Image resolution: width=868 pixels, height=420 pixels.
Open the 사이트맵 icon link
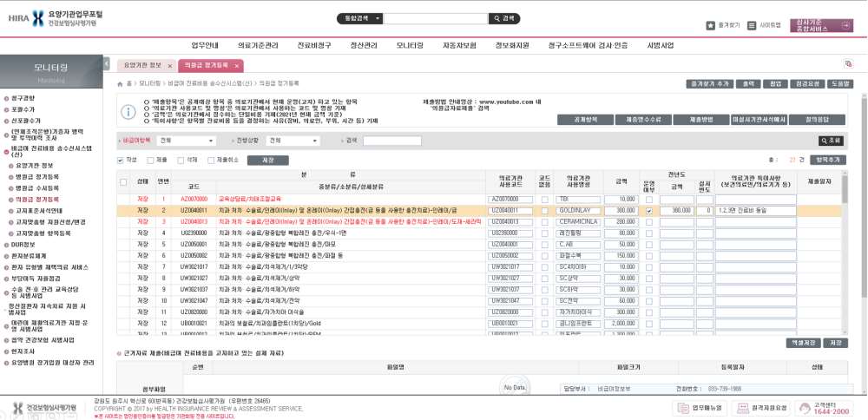(x=751, y=25)
